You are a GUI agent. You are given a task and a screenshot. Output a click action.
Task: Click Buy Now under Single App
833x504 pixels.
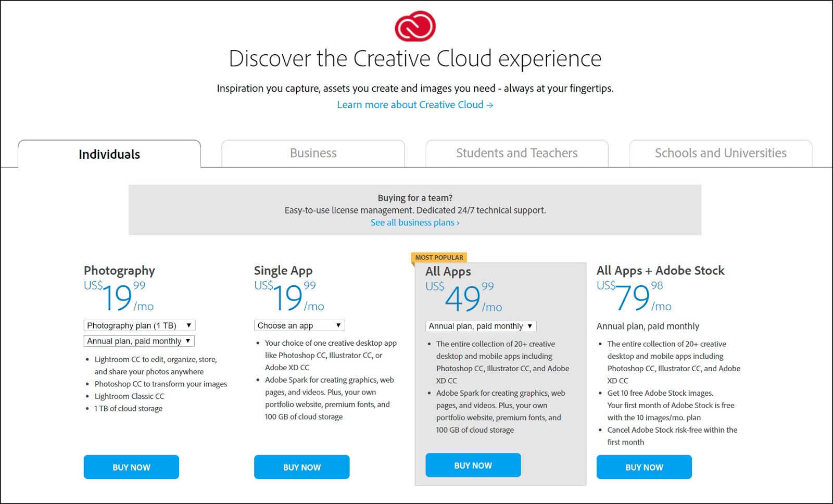pos(301,467)
